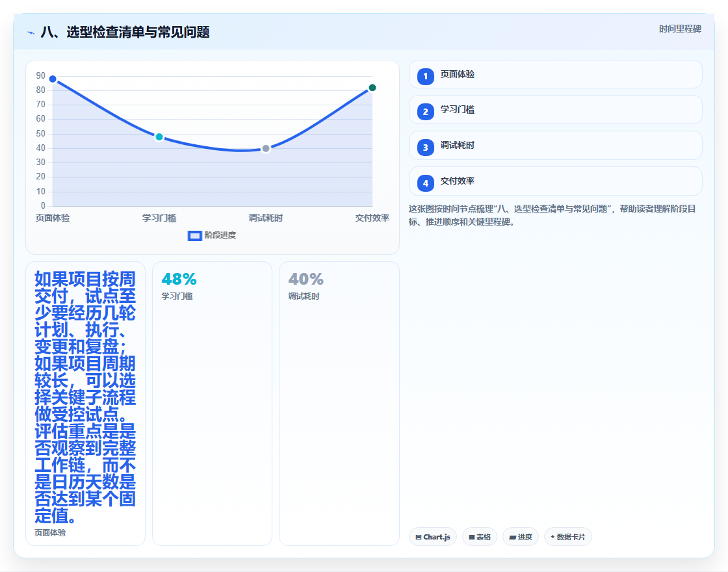
Task: Click the 时间里程碑 label in the header
Action: pos(680,29)
